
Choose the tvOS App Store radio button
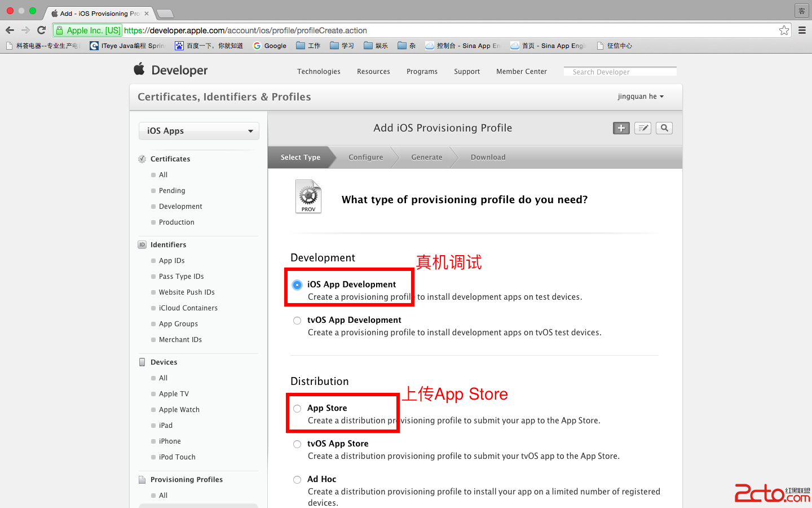[x=297, y=444]
